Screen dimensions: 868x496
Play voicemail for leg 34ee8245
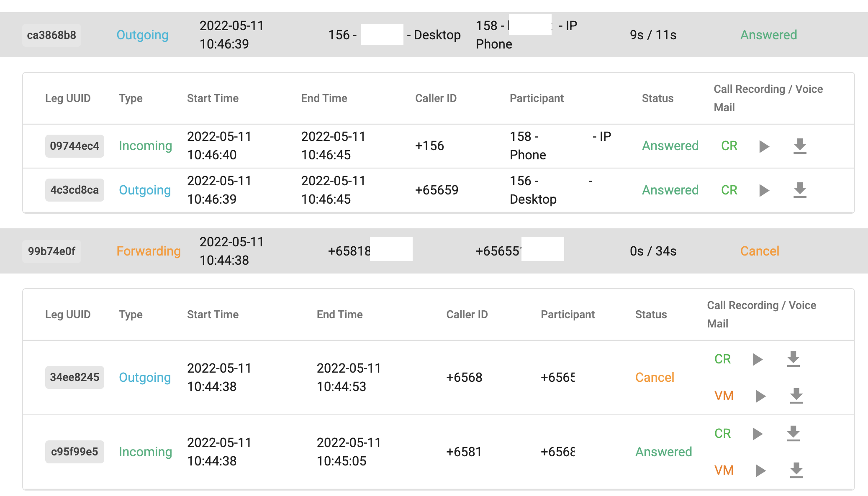(x=761, y=396)
